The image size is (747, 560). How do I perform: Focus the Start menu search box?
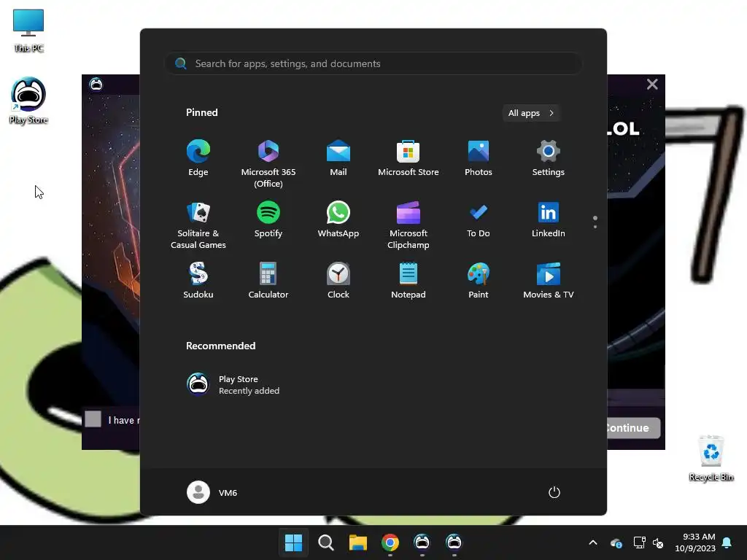[373, 63]
